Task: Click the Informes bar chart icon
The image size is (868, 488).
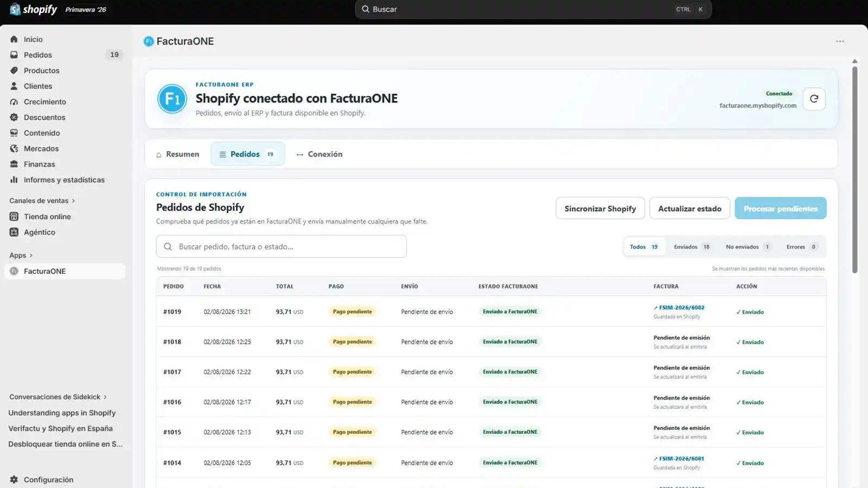Action: pos(14,180)
